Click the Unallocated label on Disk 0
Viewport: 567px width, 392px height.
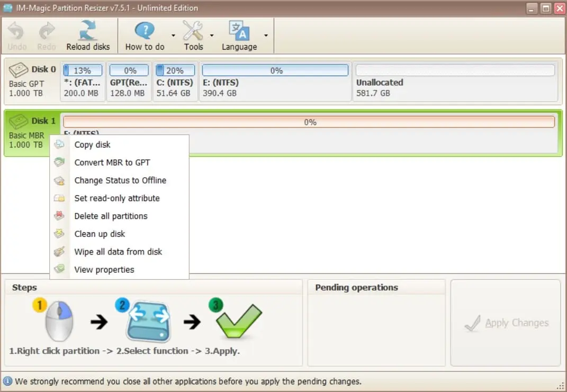point(380,83)
